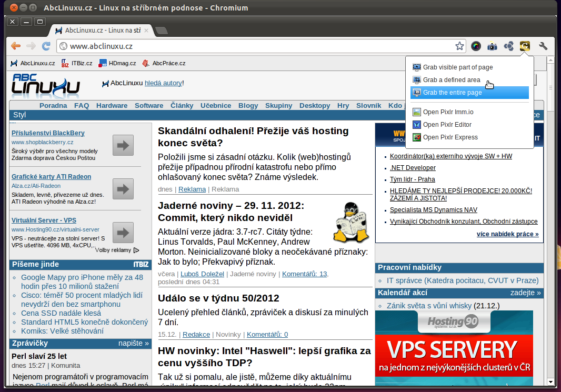This screenshot has height=392, width=561.
Task: Click 'zadejte »' in Kalendář akcí header
Action: (x=526, y=293)
